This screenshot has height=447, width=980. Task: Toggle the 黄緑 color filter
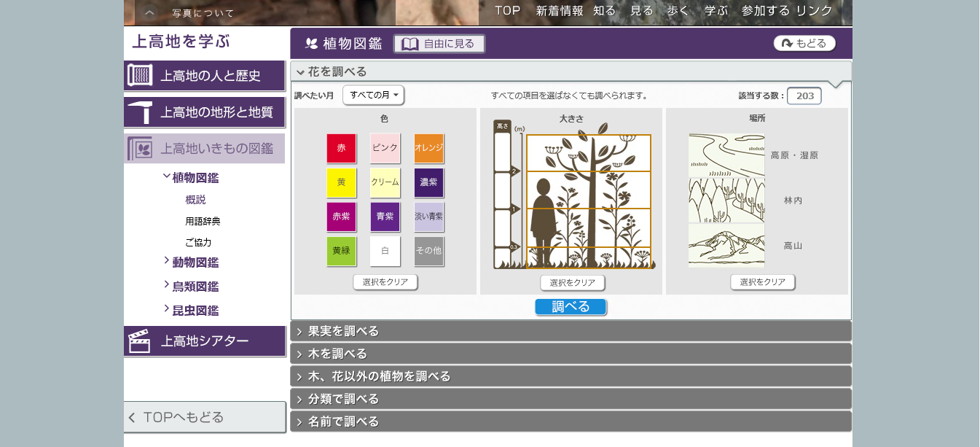pyautogui.click(x=341, y=251)
